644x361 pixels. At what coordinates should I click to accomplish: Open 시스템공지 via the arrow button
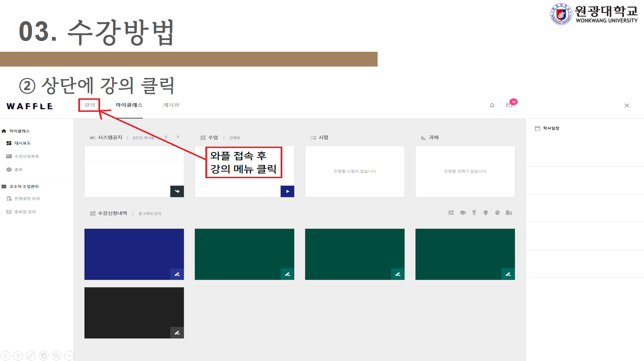tap(177, 191)
